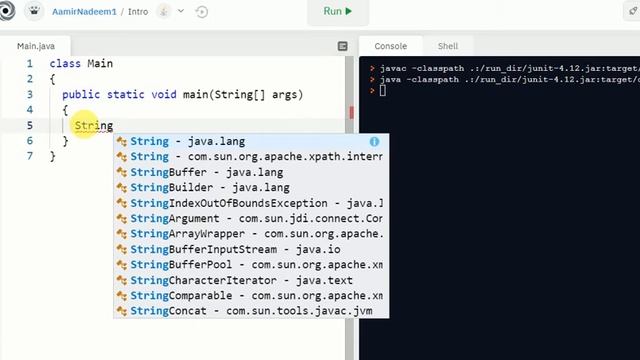640x360 pixels.
Task: Click the pin icon at top right
Action: (x=632, y=11)
